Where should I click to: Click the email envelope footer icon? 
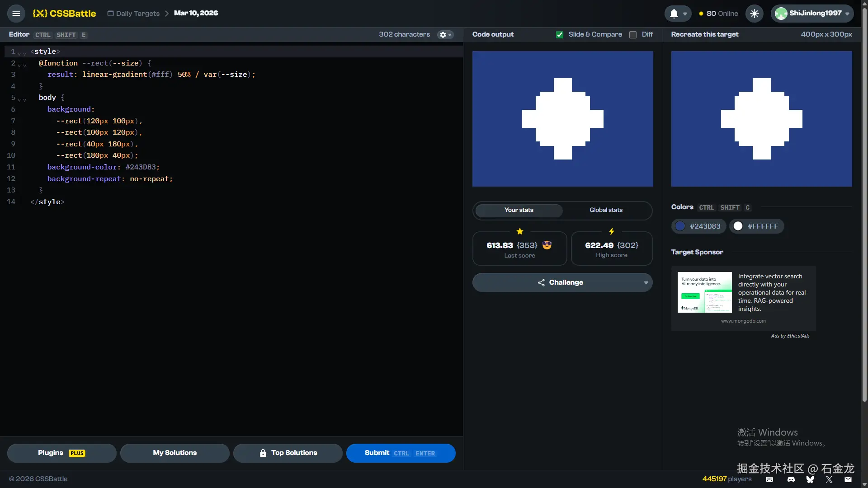pos(848,479)
